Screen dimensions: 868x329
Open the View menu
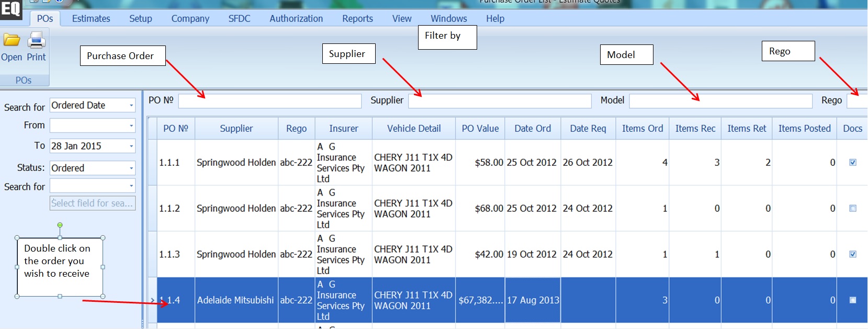click(x=402, y=19)
